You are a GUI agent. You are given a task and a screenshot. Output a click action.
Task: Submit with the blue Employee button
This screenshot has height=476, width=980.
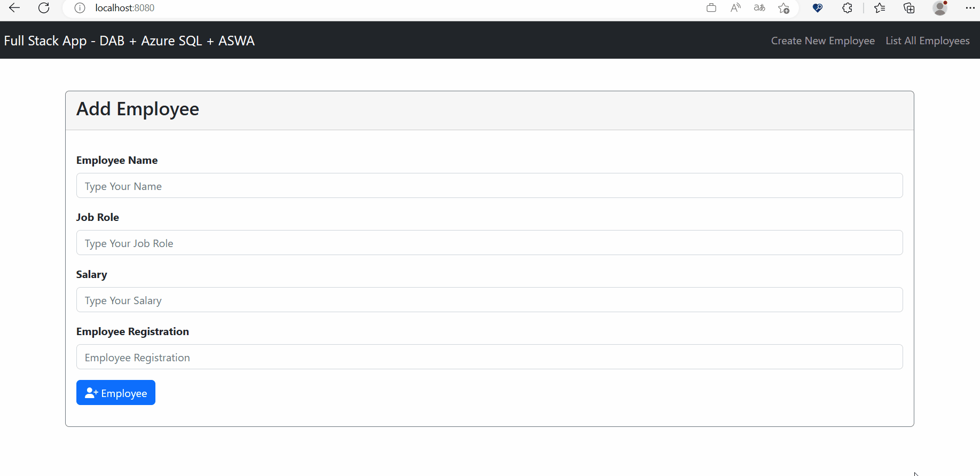(116, 393)
